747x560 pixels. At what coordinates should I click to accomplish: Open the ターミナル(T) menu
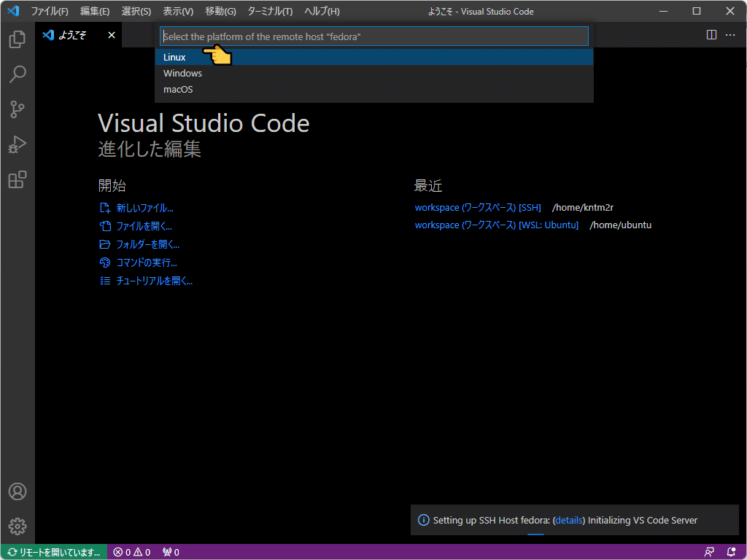(270, 11)
